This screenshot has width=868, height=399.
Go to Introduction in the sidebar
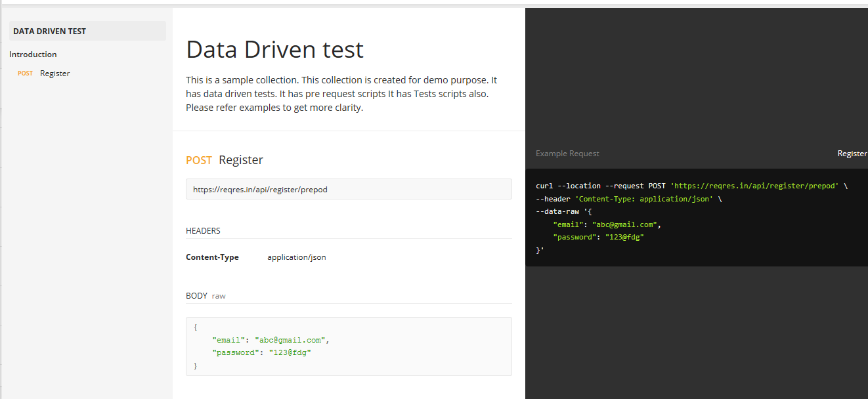(x=33, y=54)
